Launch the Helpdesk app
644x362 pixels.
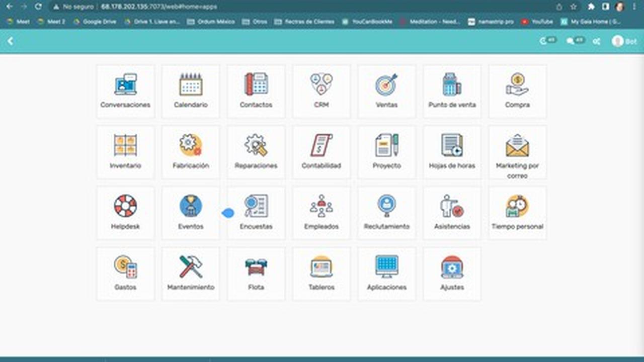pyautogui.click(x=125, y=213)
